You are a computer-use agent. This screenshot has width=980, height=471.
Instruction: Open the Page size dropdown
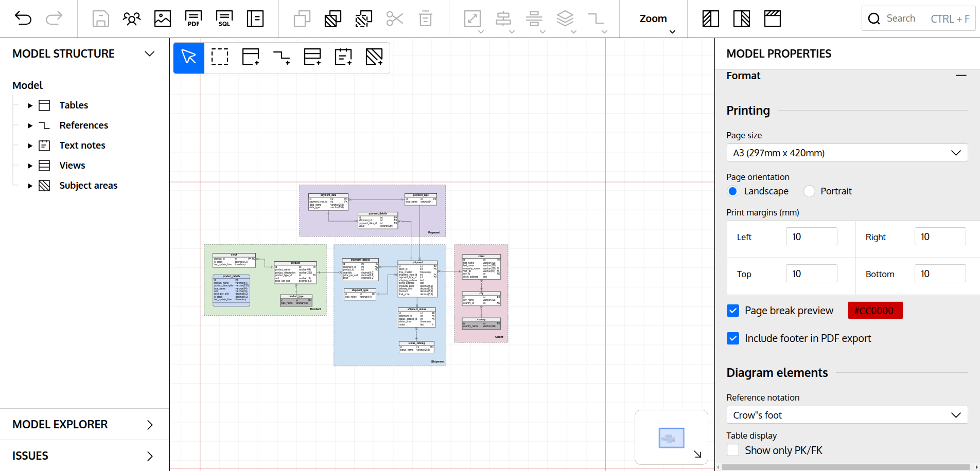(x=847, y=153)
